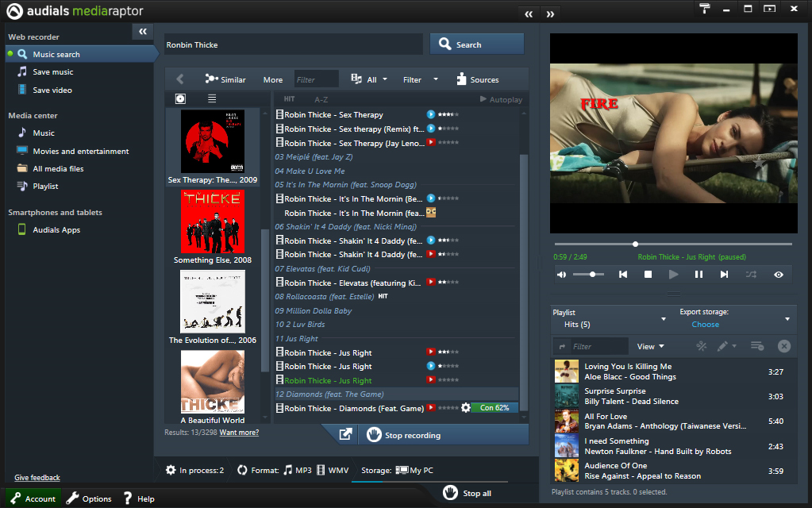The width and height of the screenshot is (812, 508).
Task: Click the mute speaker icon
Action: click(x=562, y=275)
